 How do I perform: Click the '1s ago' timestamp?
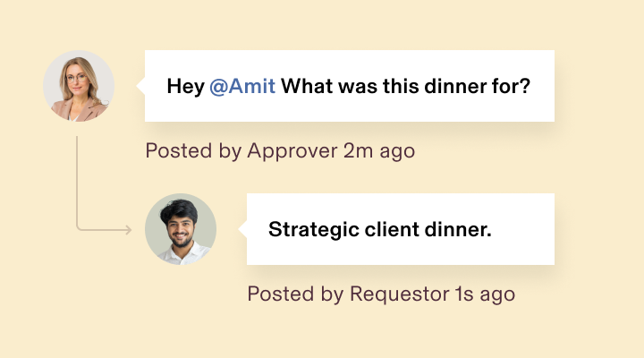485,294
